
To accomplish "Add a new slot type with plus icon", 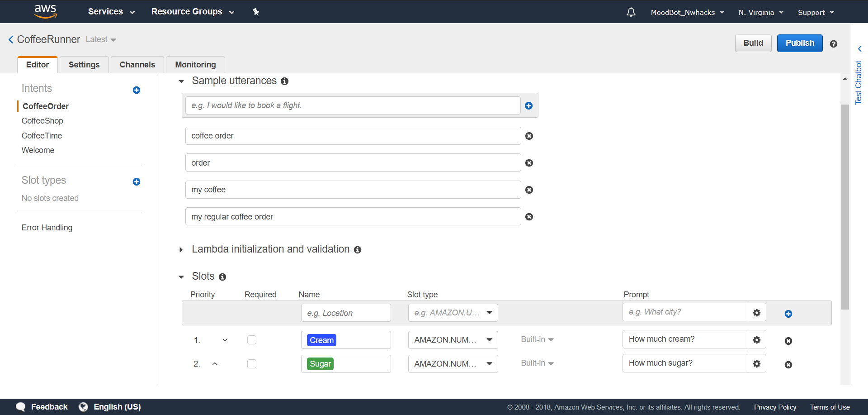I will [x=137, y=182].
